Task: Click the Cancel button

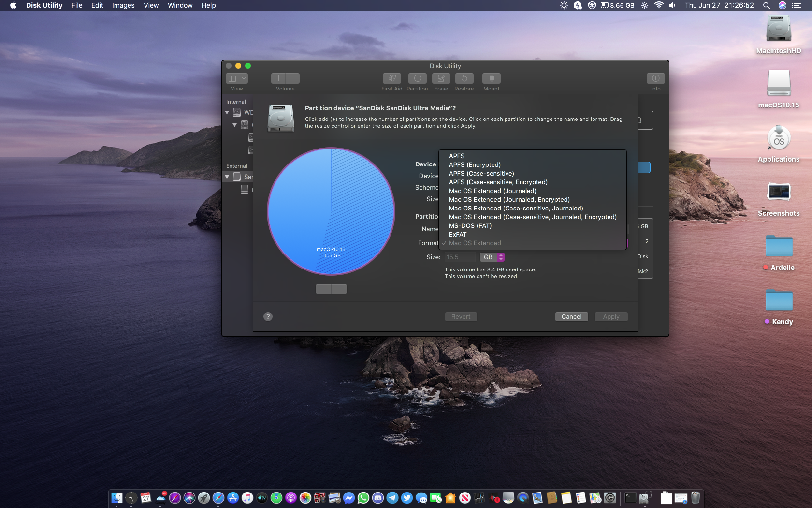Action: (571, 316)
